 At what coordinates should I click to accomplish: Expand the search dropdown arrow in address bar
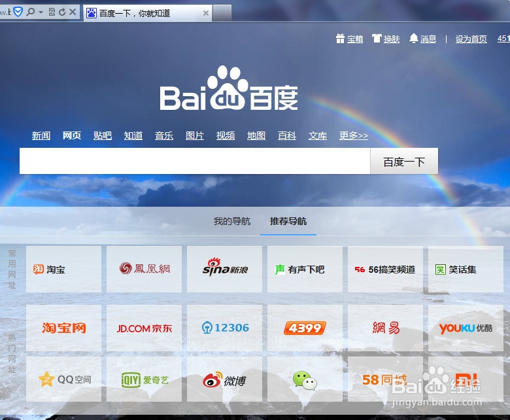pos(41,12)
